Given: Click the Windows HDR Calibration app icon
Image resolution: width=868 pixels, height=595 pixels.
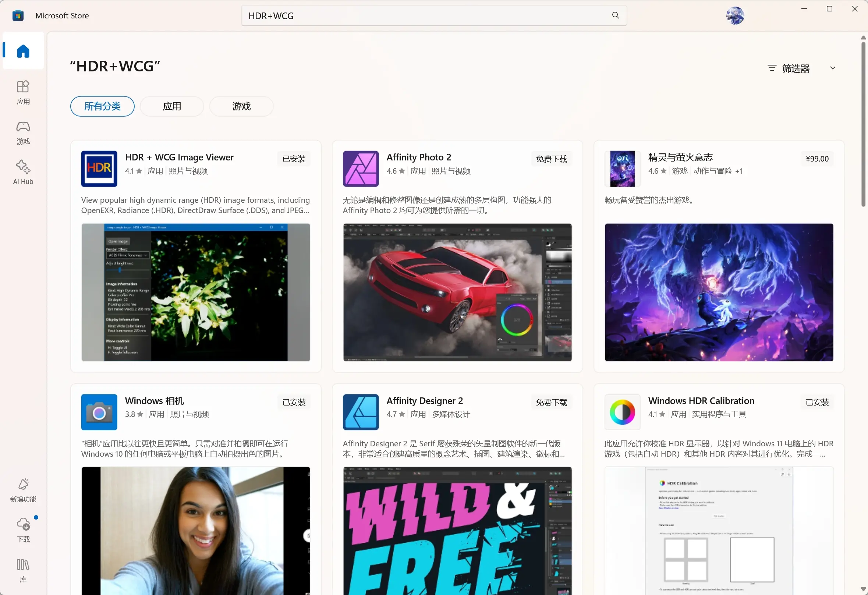Looking at the screenshot, I should coord(622,412).
